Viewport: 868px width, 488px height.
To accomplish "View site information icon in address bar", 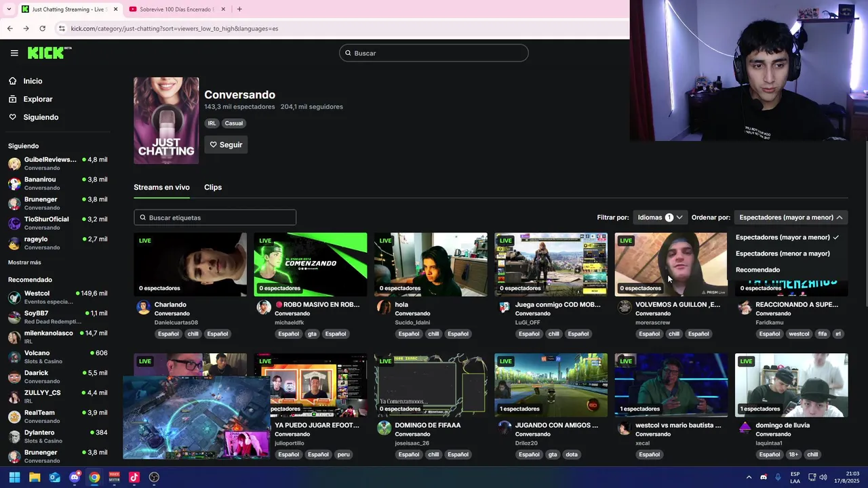I will [x=62, y=28].
